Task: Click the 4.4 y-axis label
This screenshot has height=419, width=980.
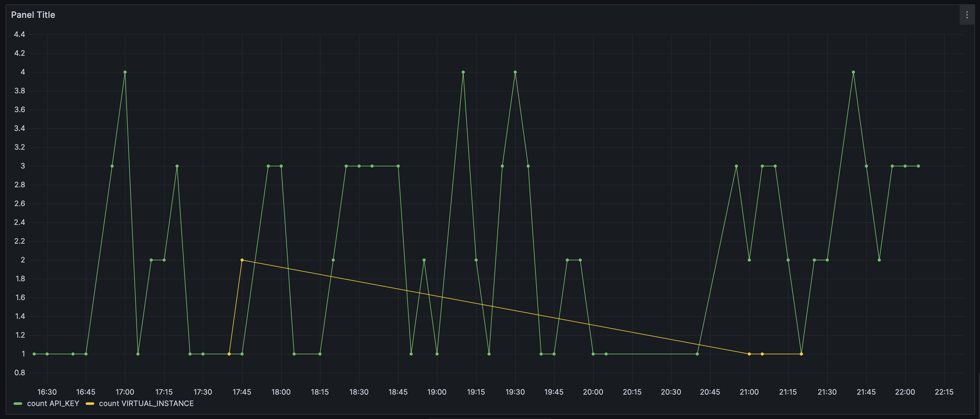Action: pos(19,35)
